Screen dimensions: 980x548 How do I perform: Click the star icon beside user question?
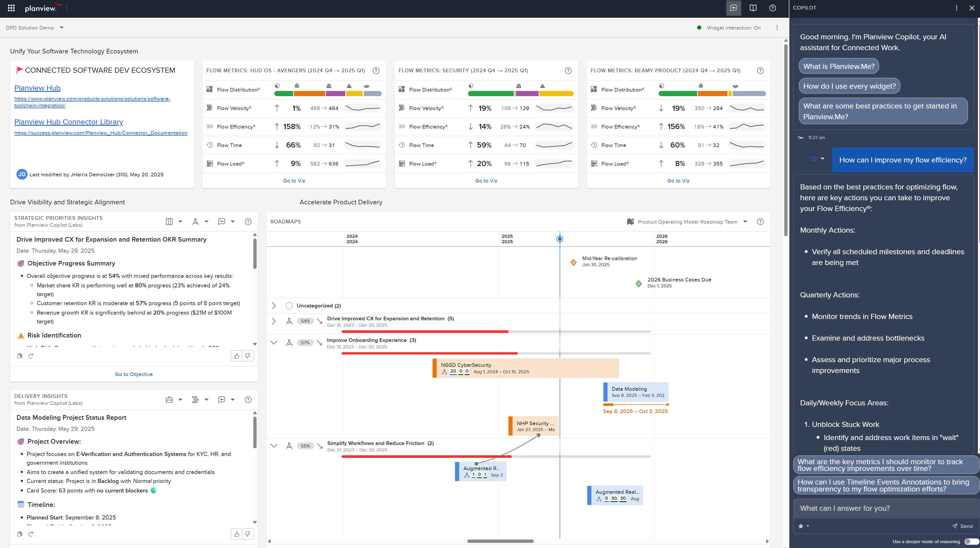tap(813, 159)
